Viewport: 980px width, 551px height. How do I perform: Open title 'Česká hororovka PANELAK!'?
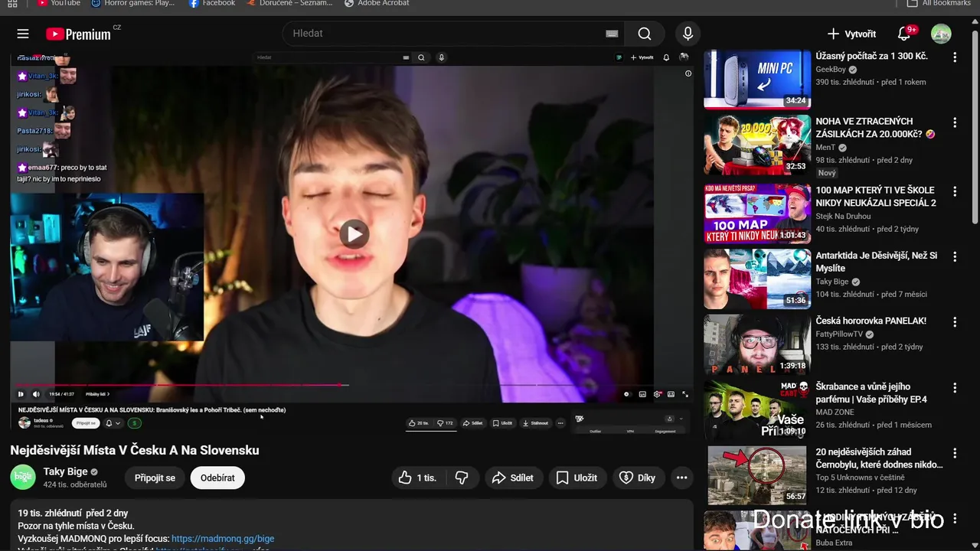point(871,321)
